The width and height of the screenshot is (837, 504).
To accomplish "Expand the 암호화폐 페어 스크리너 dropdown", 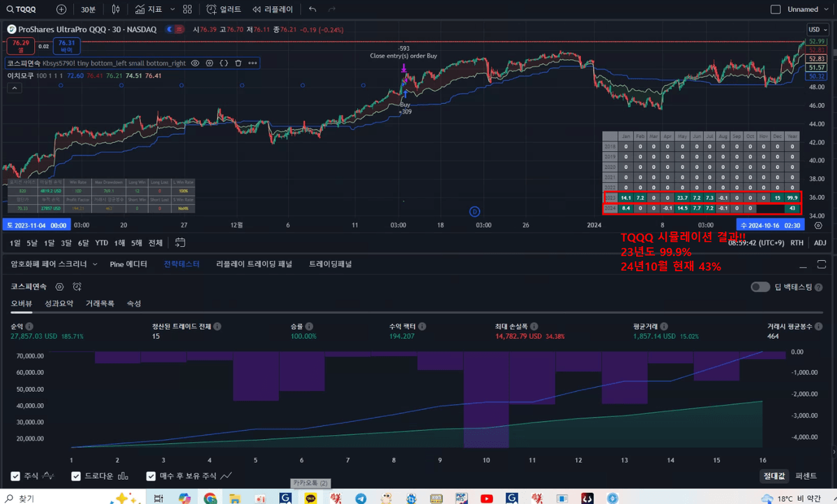I will click(53, 264).
